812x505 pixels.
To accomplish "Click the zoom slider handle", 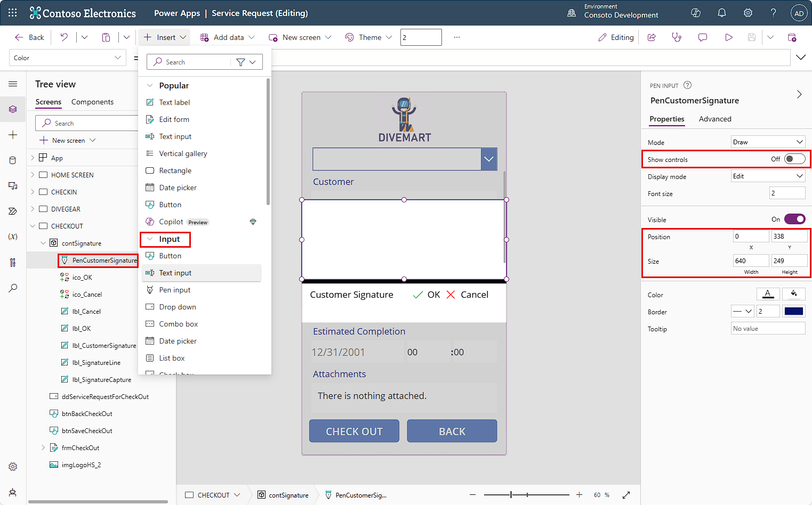I will point(511,495).
